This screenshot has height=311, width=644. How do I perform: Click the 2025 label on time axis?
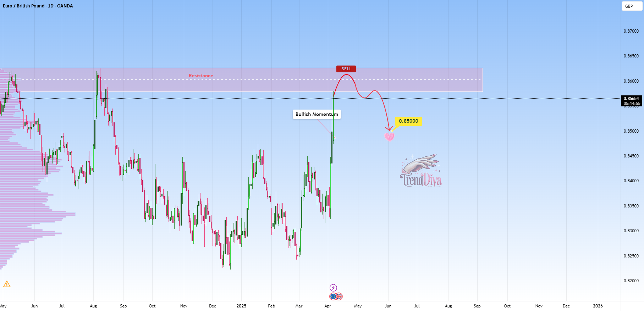(241, 306)
